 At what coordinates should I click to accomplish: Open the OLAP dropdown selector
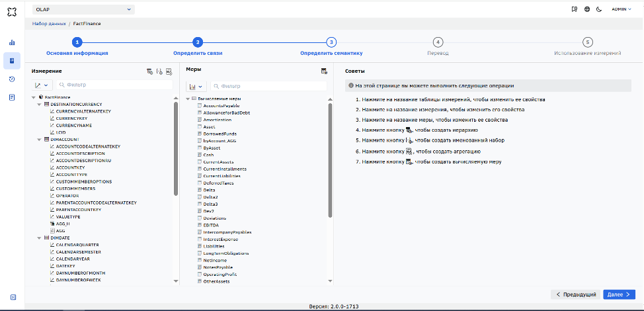[83, 9]
